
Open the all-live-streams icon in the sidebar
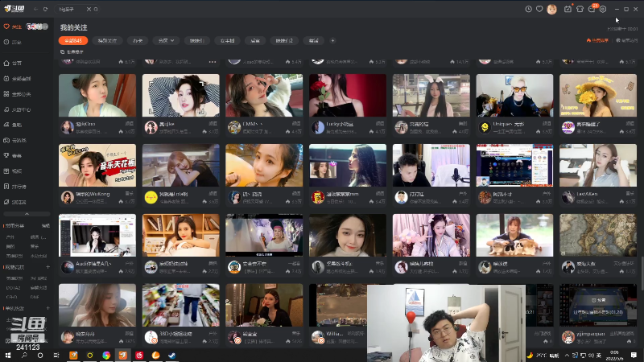tap(6, 78)
